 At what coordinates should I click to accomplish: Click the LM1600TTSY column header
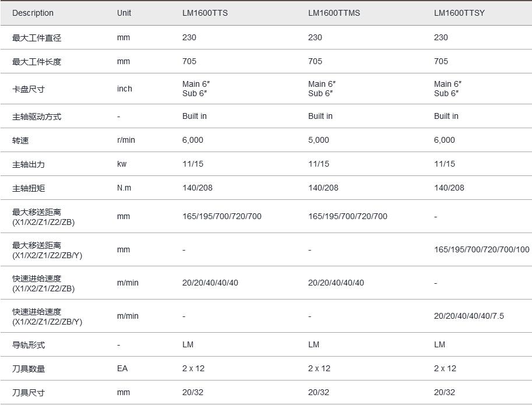[x=459, y=13]
